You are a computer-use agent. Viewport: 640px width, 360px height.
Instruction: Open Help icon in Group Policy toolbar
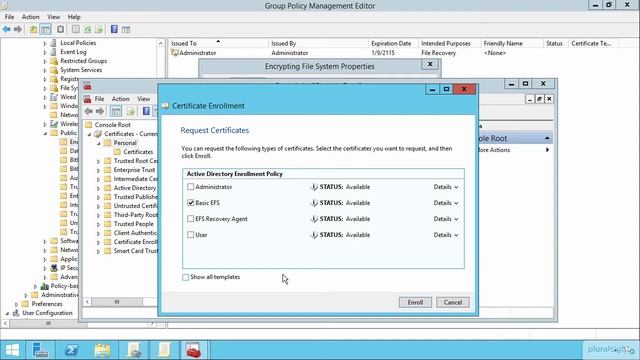tap(114, 29)
